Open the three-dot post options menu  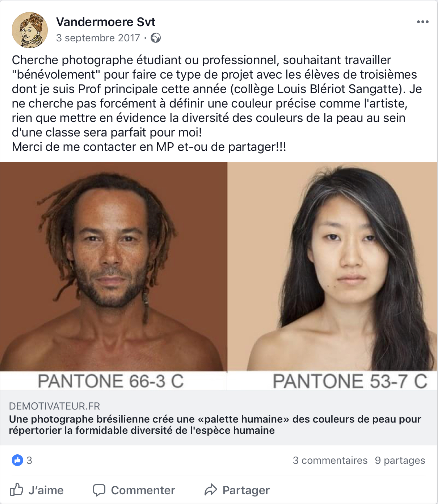pyautogui.click(x=422, y=22)
